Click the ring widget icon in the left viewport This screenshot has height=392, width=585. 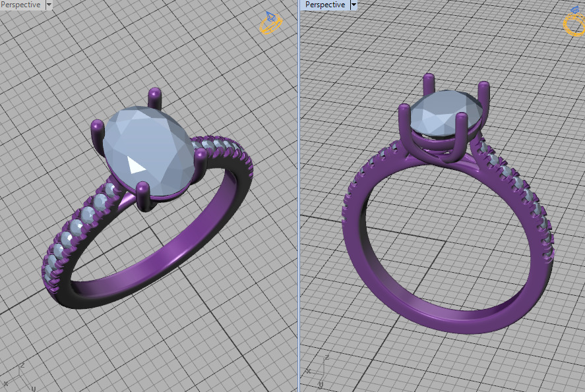pyautogui.click(x=270, y=23)
